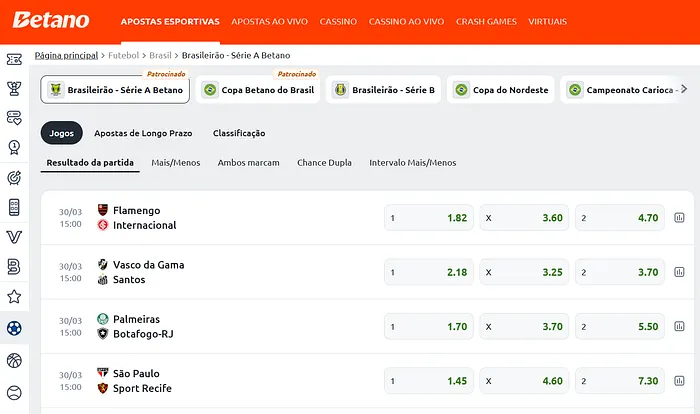This screenshot has height=414, width=700.
Task: Open statistics icon for Palmeiras vs Botafogo-RJ
Action: click(679, 326)
